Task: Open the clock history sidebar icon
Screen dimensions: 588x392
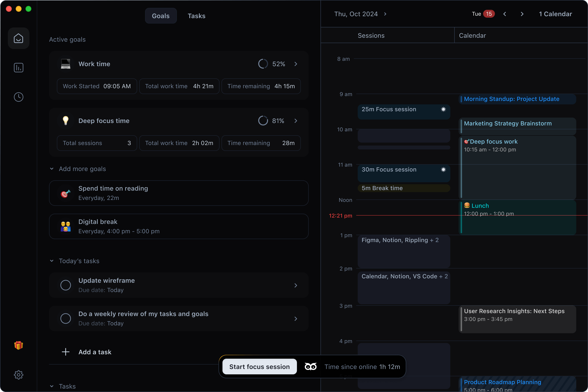Action: (19, 97)
